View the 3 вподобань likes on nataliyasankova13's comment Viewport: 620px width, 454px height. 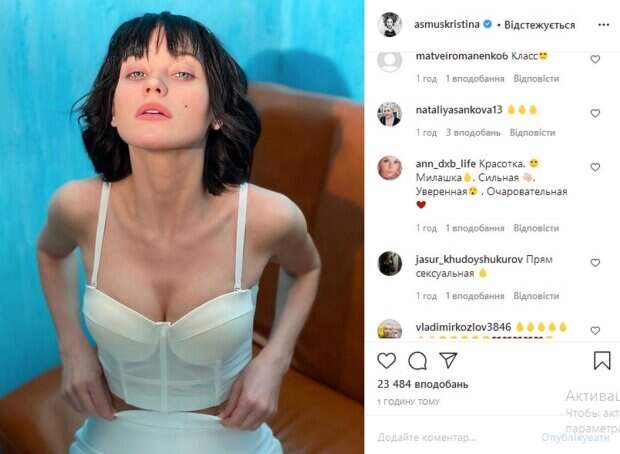coord(473,132)
